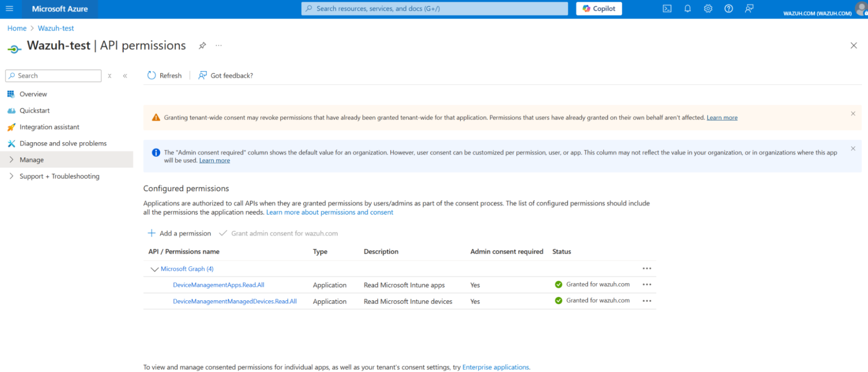Click the Copilot button
Viewport: 868px width, 372px height.
[599, 9]
